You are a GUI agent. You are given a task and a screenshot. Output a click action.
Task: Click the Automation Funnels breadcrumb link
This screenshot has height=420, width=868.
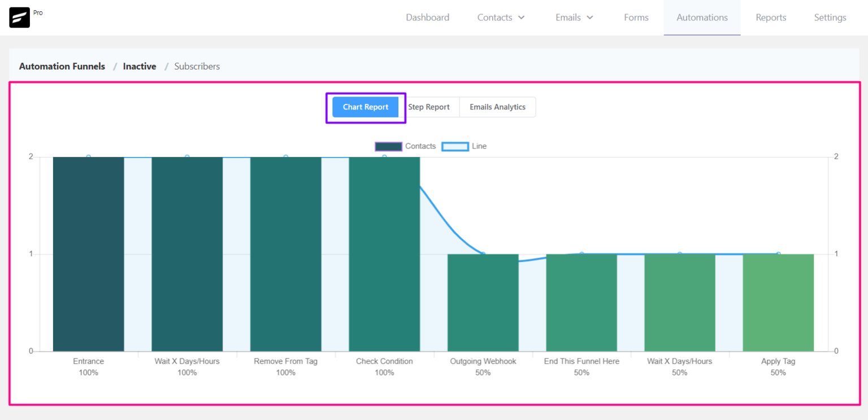[x=62, y=67]
